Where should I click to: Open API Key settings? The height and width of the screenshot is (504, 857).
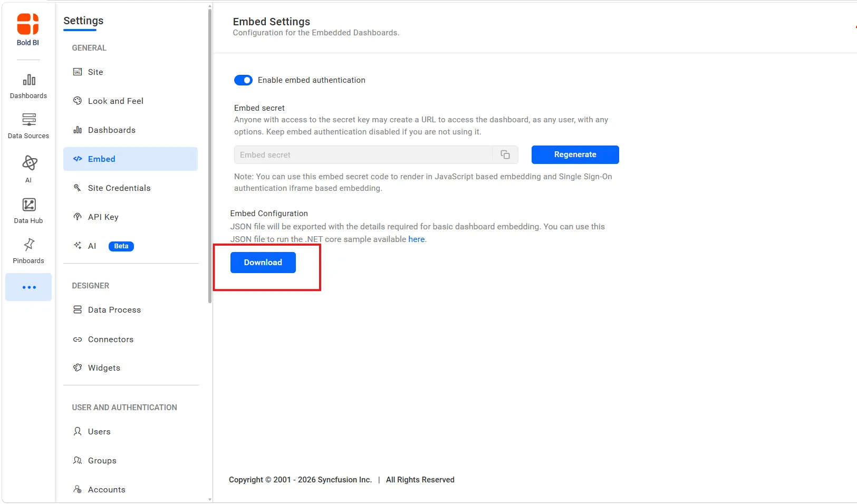(130, 217)
